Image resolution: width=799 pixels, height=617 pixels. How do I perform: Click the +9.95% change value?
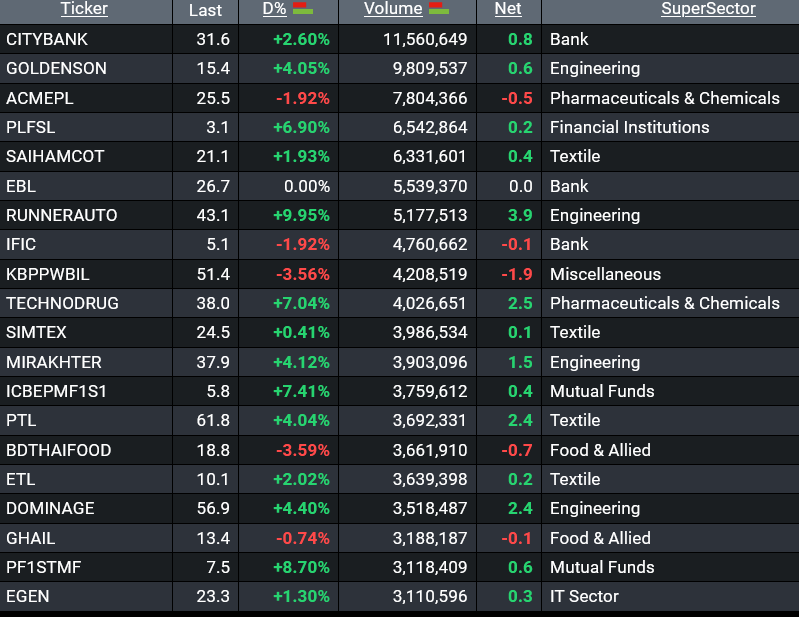[300, 216]
